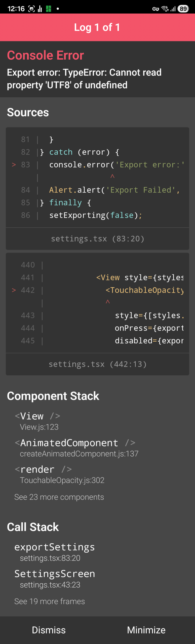Select the exportSettings call stack frame
The height and width of the screenshot is (644, 195).
55,552
